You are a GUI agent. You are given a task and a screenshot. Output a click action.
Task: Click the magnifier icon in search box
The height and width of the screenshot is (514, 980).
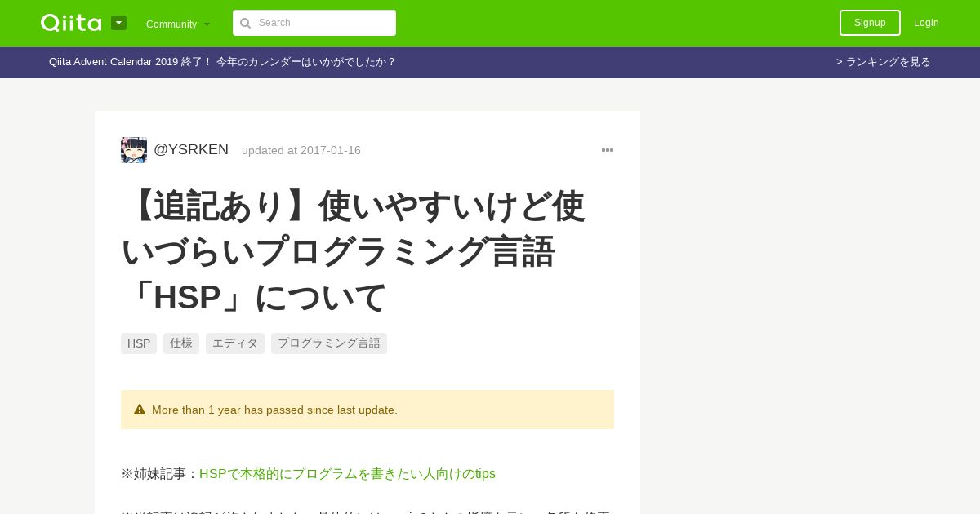coord(245,23)
